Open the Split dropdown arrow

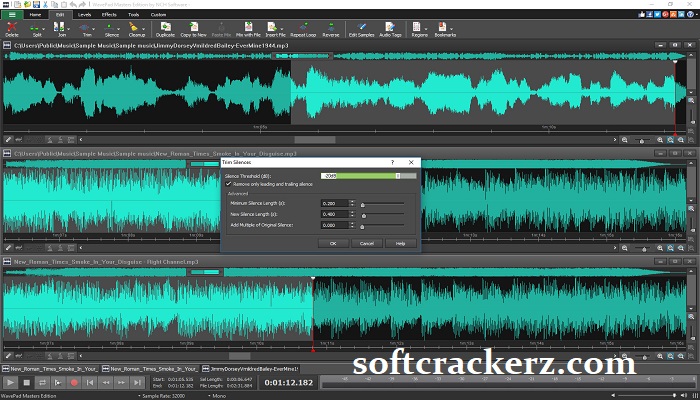coord(43,29)
